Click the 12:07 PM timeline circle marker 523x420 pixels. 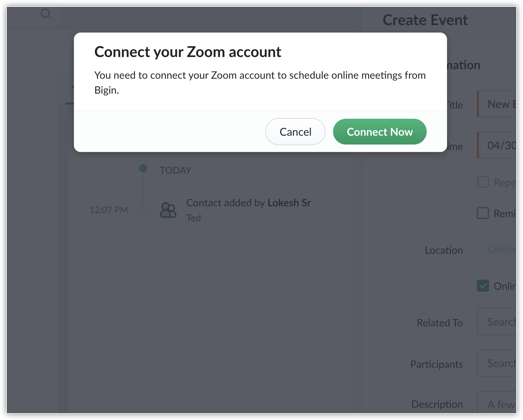(x=143, y=210)
